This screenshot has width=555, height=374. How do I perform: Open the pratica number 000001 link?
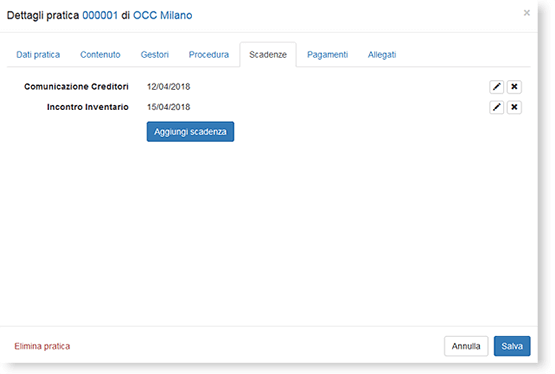[x=100, y=15]
